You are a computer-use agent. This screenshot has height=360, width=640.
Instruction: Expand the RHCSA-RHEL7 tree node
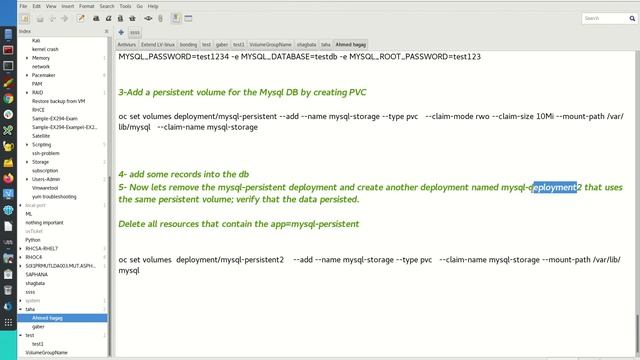(21, 249)
